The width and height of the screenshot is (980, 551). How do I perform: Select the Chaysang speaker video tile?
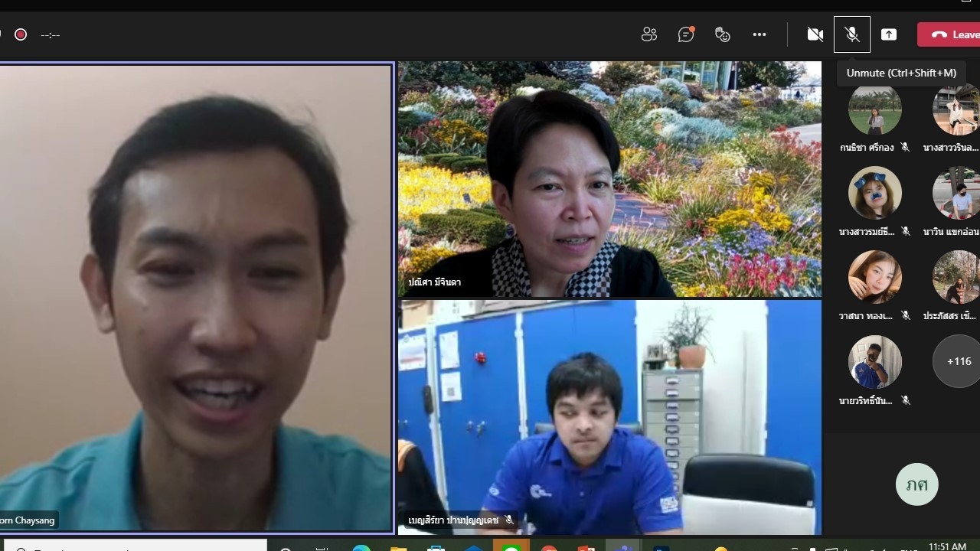click(196, 297)
